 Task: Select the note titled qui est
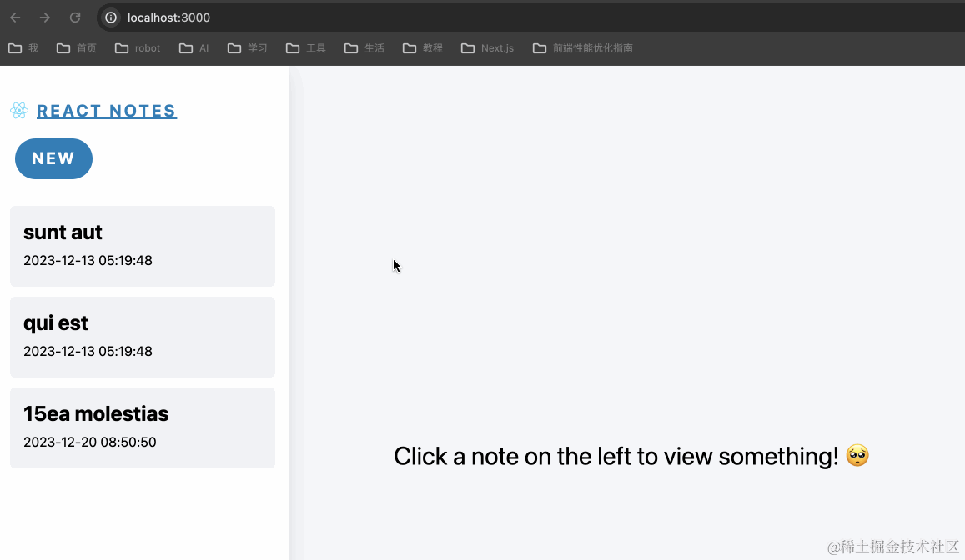[x=142, y=336]
